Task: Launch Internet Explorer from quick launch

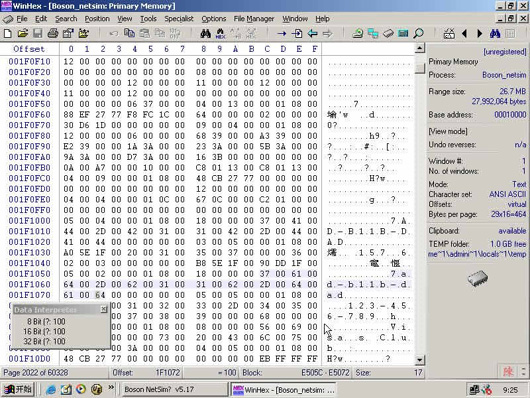Action: pyautogui.click(x=51, y=390)
